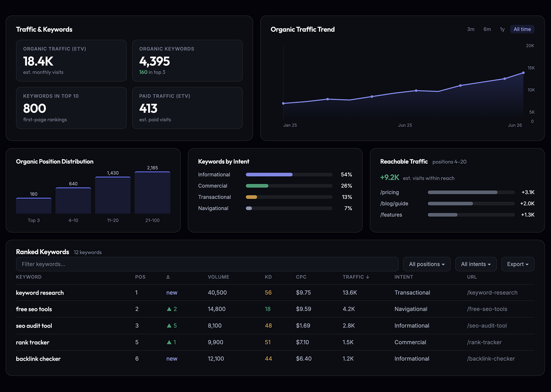Image resolution: width=551 pixels, height=392 pixels.
Task: Sort by the KEYWORD column header
Action: coord(29,277)
